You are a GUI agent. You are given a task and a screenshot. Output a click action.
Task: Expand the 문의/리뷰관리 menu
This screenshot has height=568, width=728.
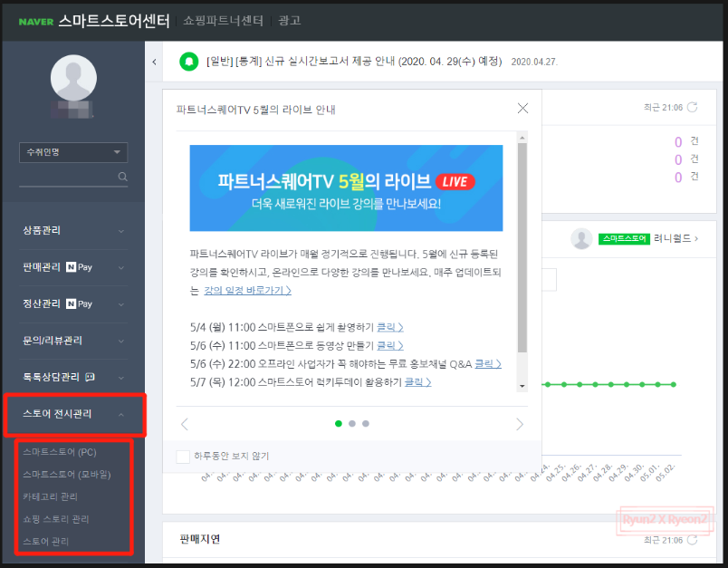point(73,341)
